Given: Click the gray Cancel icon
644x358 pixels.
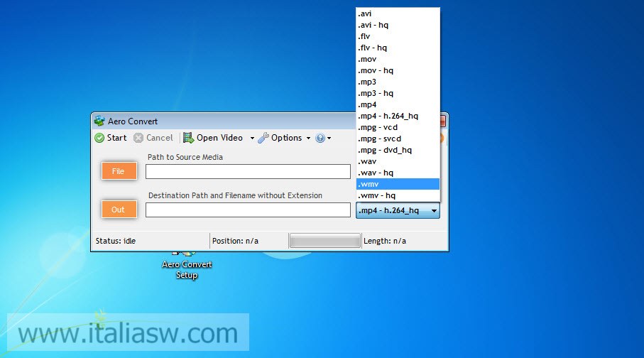Looking at the screenshot, I should 138,138.
